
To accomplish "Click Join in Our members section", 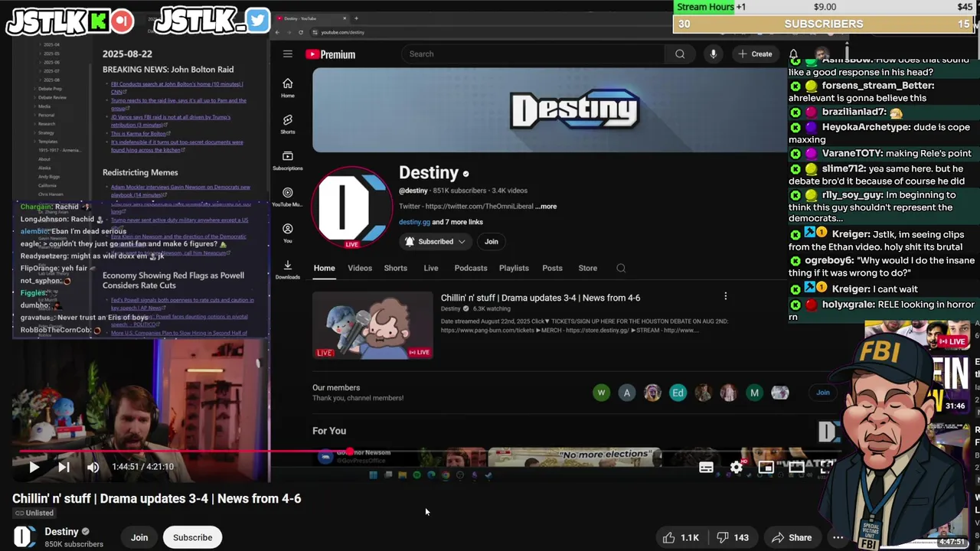I will 822,393.
